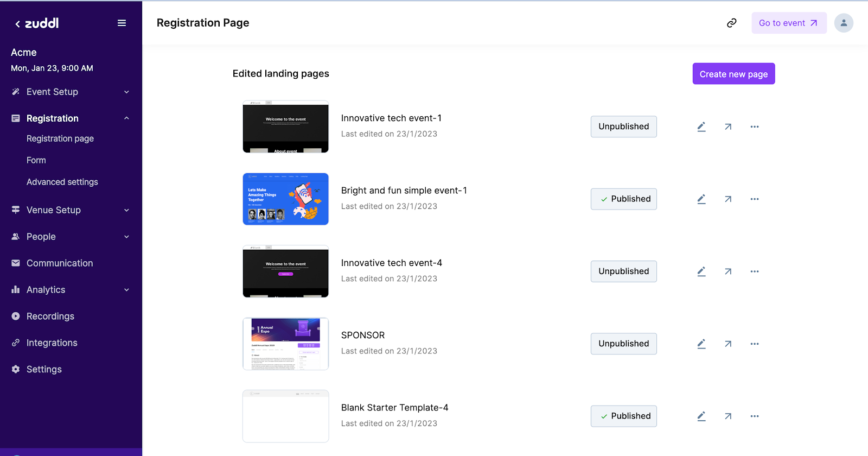Show more options for SPONSOR page
The width and height of the screenshot is (868, 456).
(755, 344)
